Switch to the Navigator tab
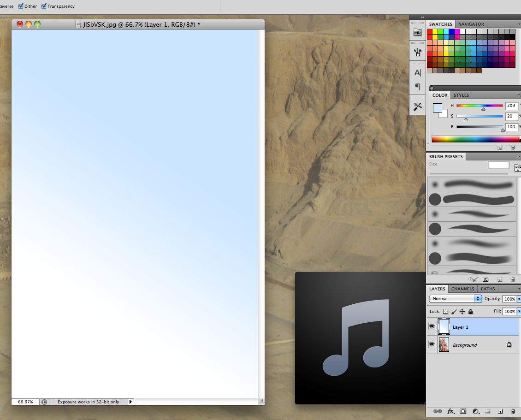The image size is (521, 420). click(x=471, y=24)
